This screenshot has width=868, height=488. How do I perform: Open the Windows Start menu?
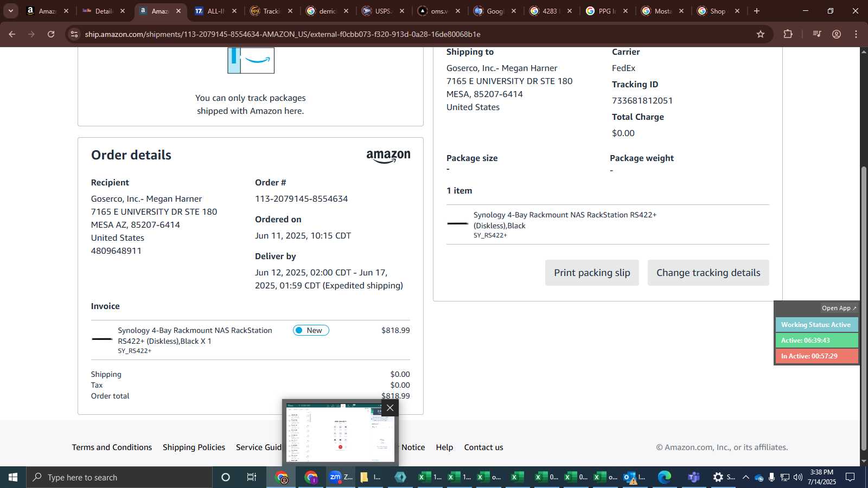click(x=13, y=477)
